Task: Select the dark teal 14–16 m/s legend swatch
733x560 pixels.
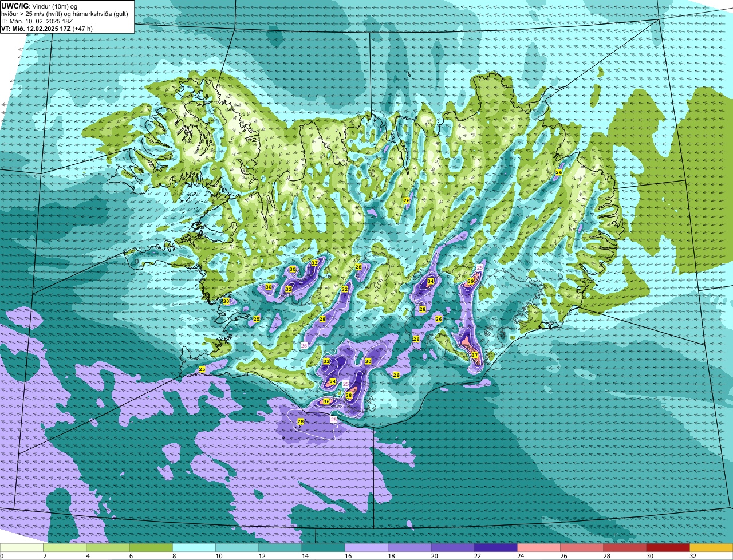Action: click(324, 547)
